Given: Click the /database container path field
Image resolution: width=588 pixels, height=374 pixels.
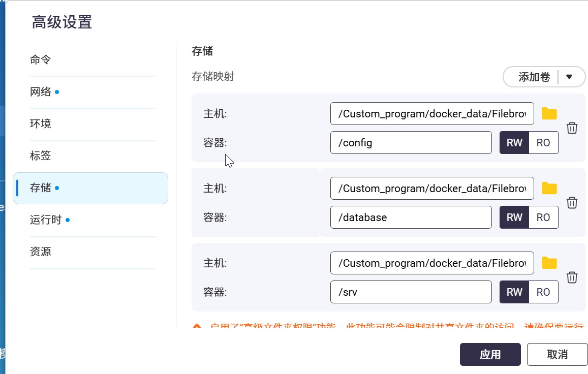Looking at the screenshot, I should point(411,217).
